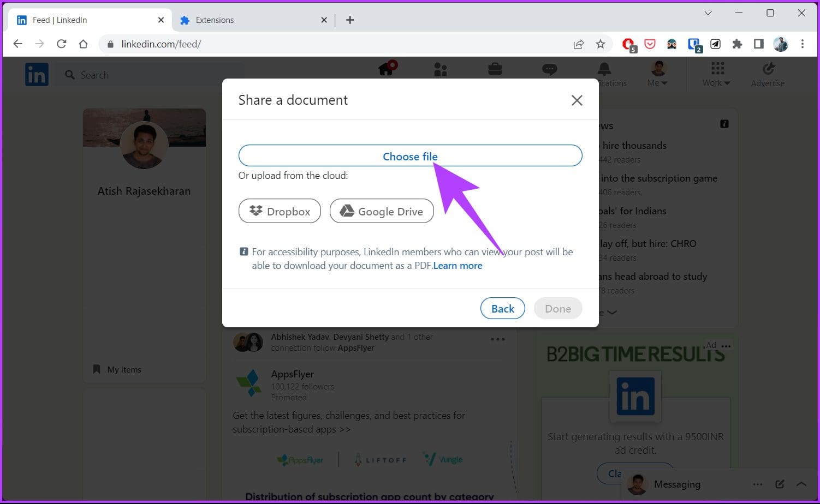820x504 pixels.
Task: Expand the Work apps dropdown
Action: point(716,74)
